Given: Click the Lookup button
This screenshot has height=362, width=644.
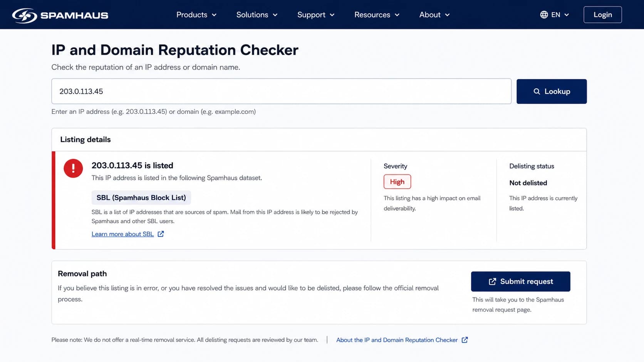Looking at the screenshot, I should [x=552, y=92].
